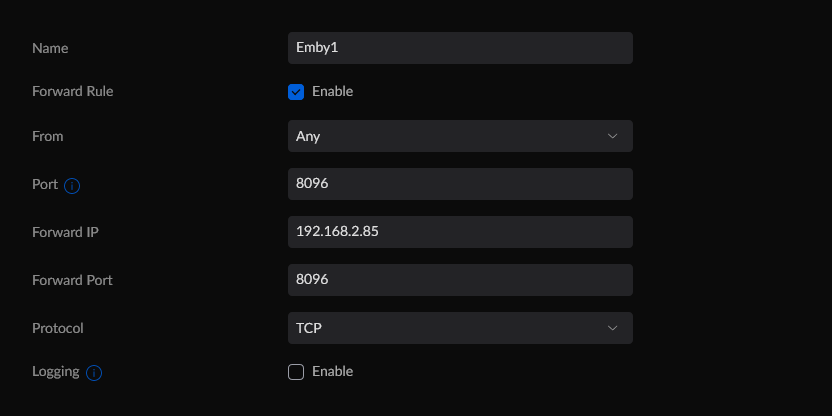Tick the Logging Enable checkbox
Image resolution: width=832 pixels, height=416 pixels.
coord(296,372)
